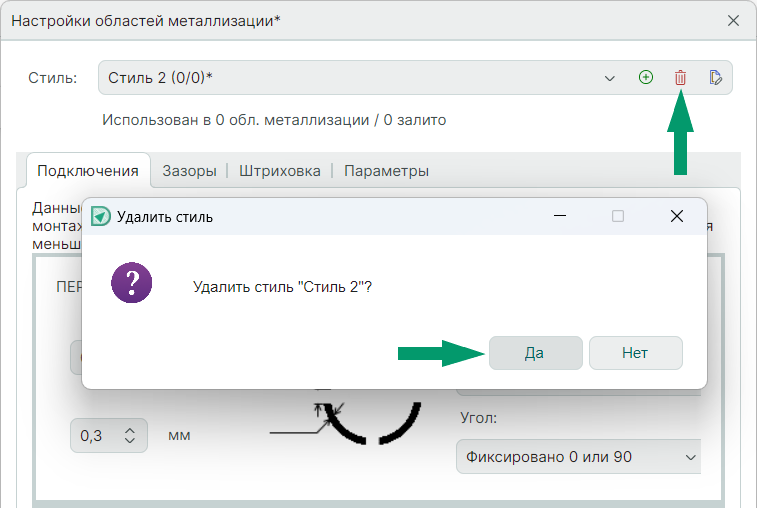Switch to the Подключения tab
Image resolution: width=757 pixels, height=508 pixels.
pyautogui.click(x=88, y=171)
